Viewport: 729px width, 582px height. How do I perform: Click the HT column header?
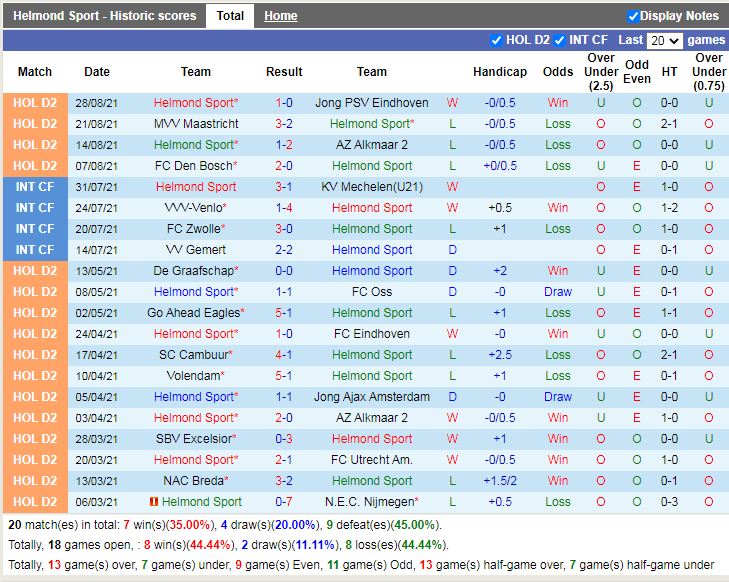669,72
